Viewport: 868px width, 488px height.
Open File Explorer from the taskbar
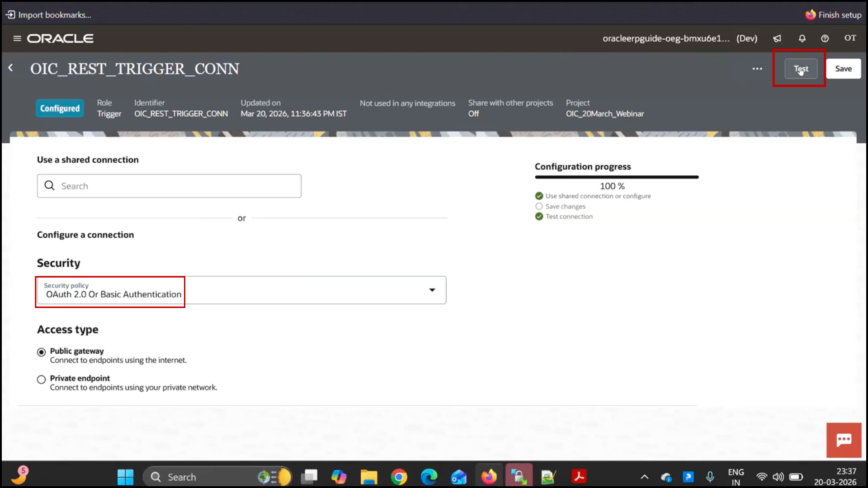[x=368, y=477]
